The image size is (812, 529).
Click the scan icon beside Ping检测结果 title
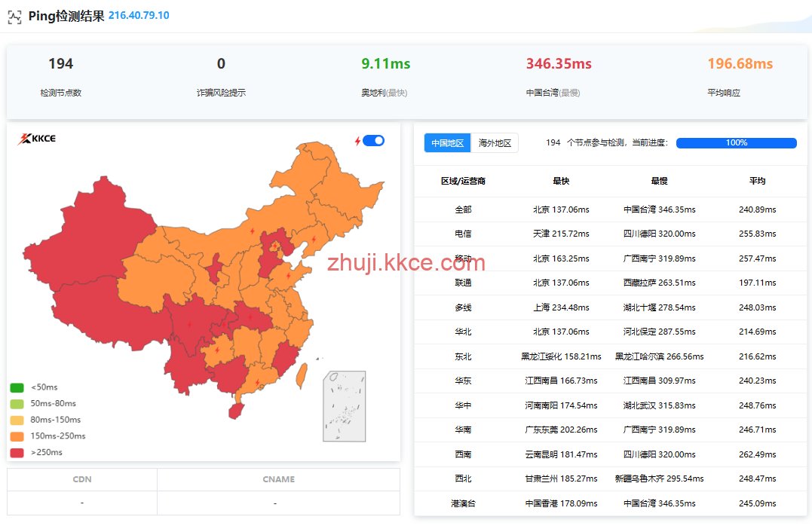pos(14,17)
